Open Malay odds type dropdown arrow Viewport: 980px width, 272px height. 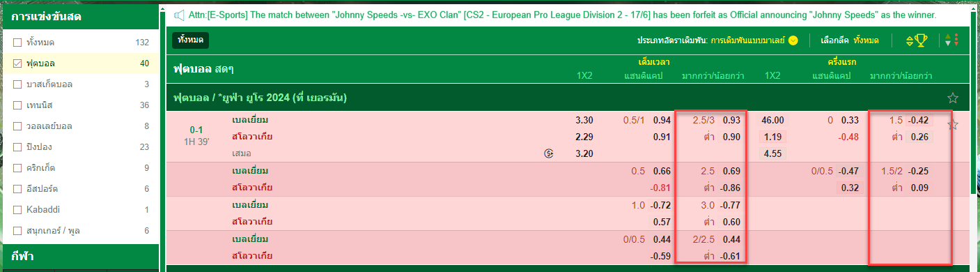click(x=793, y=40)
